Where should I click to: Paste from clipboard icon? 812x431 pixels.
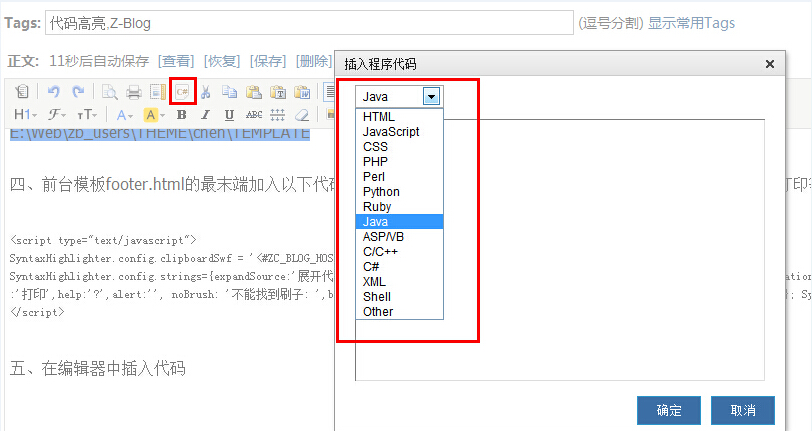(254, 92)
